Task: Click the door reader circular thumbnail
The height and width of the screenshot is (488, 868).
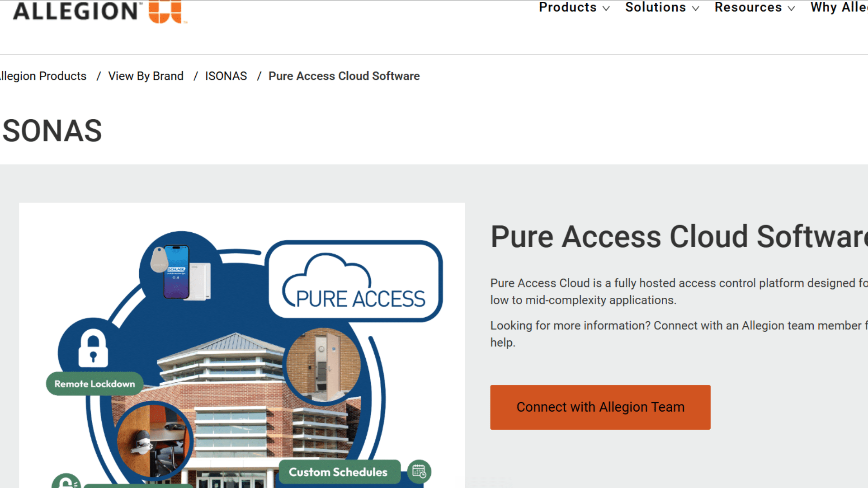Action: [323, 365]
